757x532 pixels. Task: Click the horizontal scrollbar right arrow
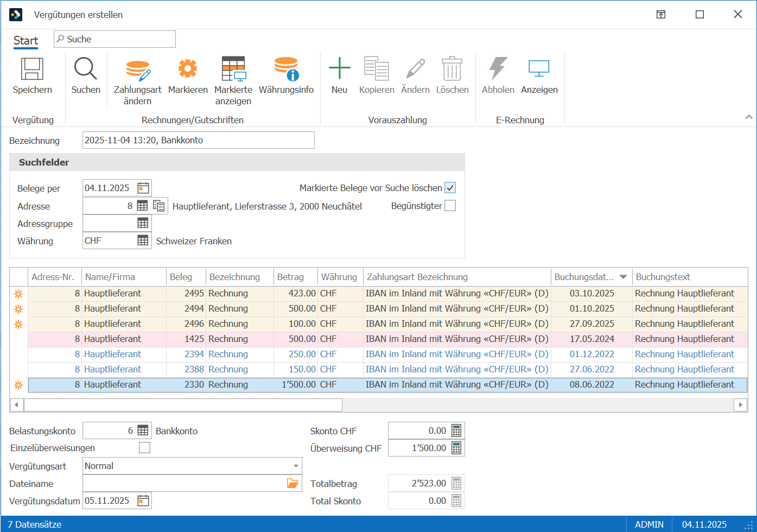740,404
